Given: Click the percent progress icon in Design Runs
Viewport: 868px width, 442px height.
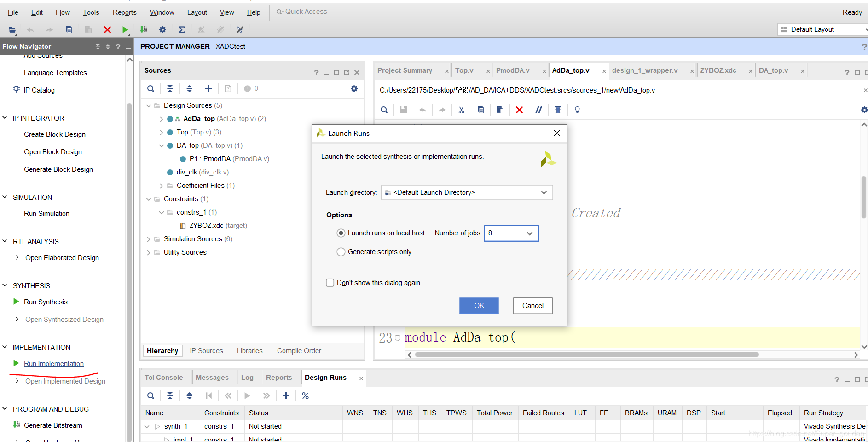Looking at the screenshot, I should [x=305, y=396].
